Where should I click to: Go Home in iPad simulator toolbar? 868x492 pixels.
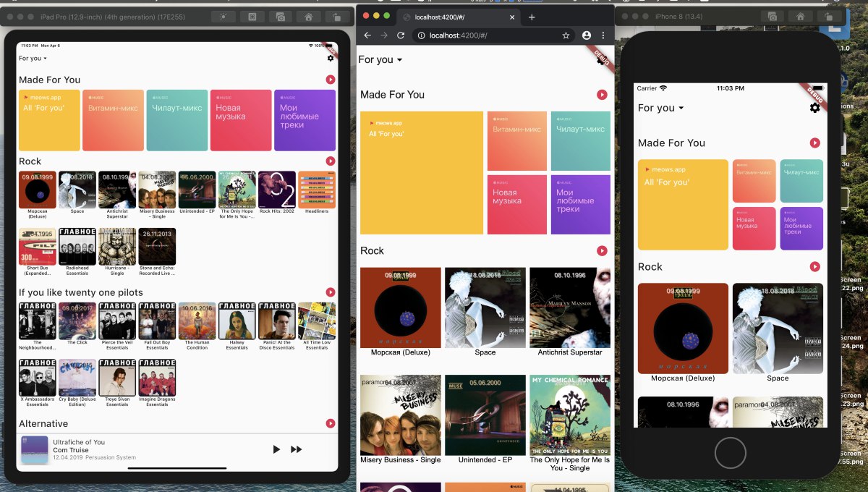click(x=309, y=17)
